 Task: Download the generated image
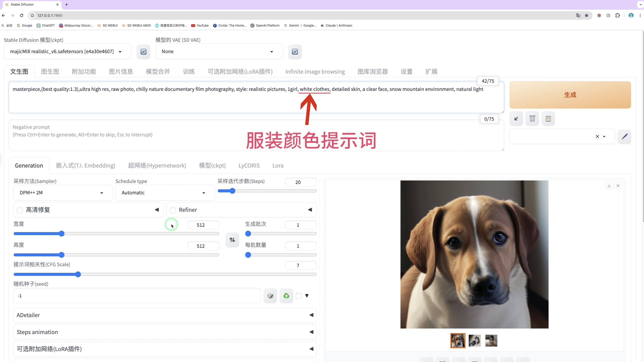tap(609, 186)
